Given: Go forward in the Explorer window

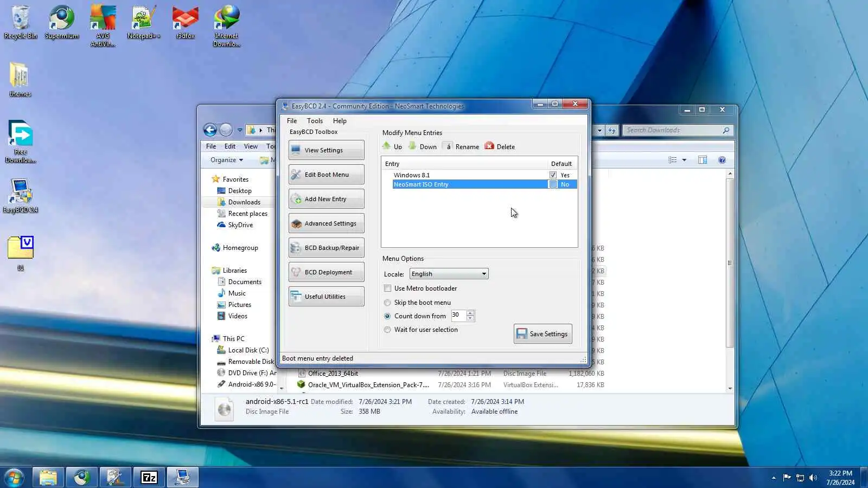Looking at the screenshot, I should pos(226,130).
